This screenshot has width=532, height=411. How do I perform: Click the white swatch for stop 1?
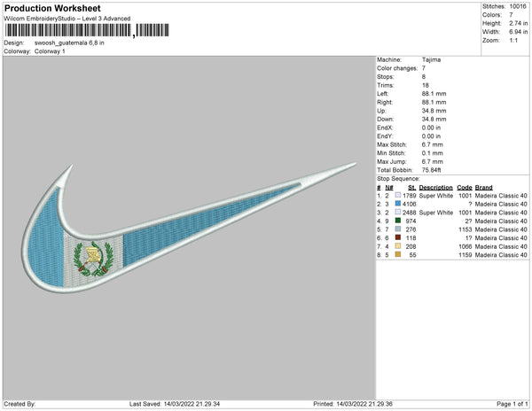[398, 195]
